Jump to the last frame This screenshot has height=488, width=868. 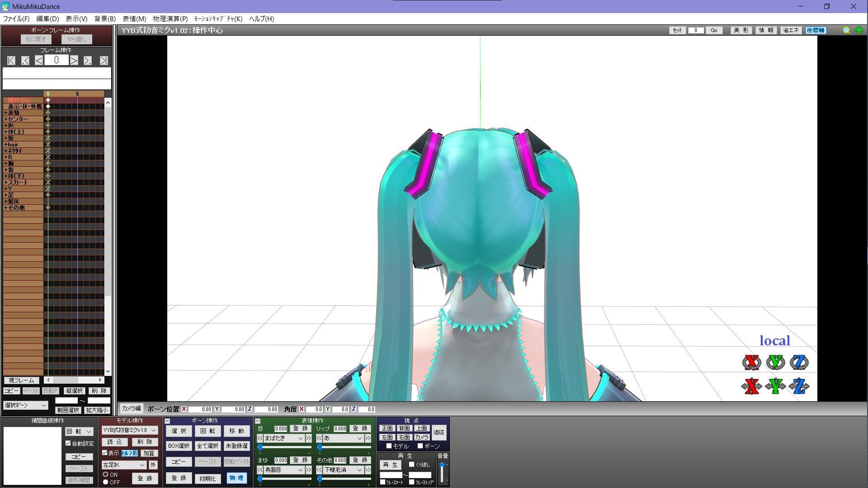click(104, 61)
